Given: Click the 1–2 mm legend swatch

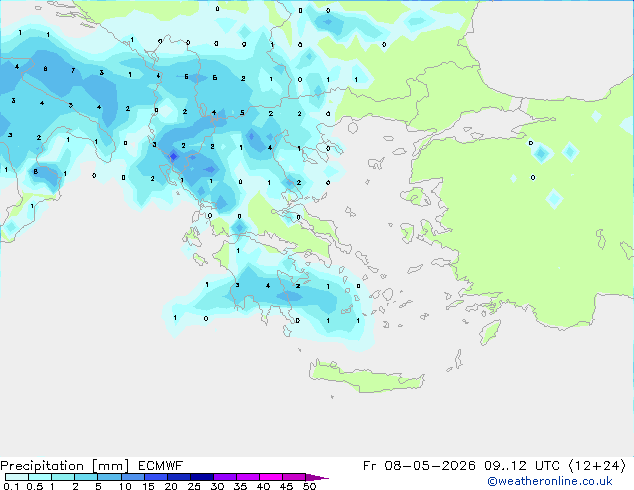Looking at the screenshot, I should point(63,477).
